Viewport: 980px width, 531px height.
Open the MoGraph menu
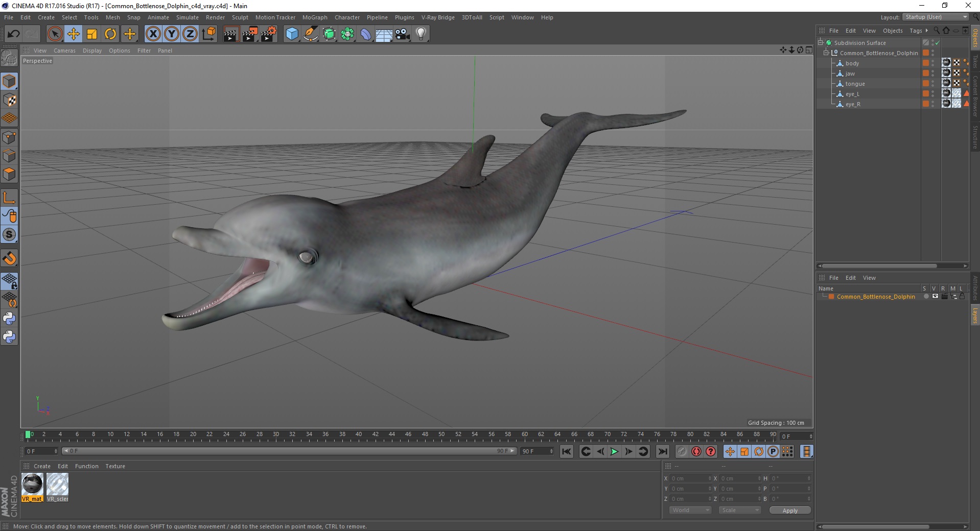click(x=315, y=17)
